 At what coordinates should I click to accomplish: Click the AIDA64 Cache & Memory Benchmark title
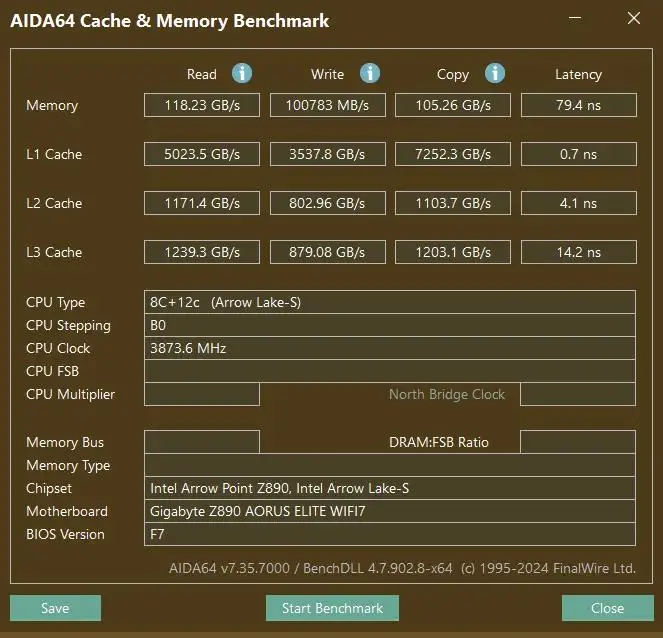(170, 21)
